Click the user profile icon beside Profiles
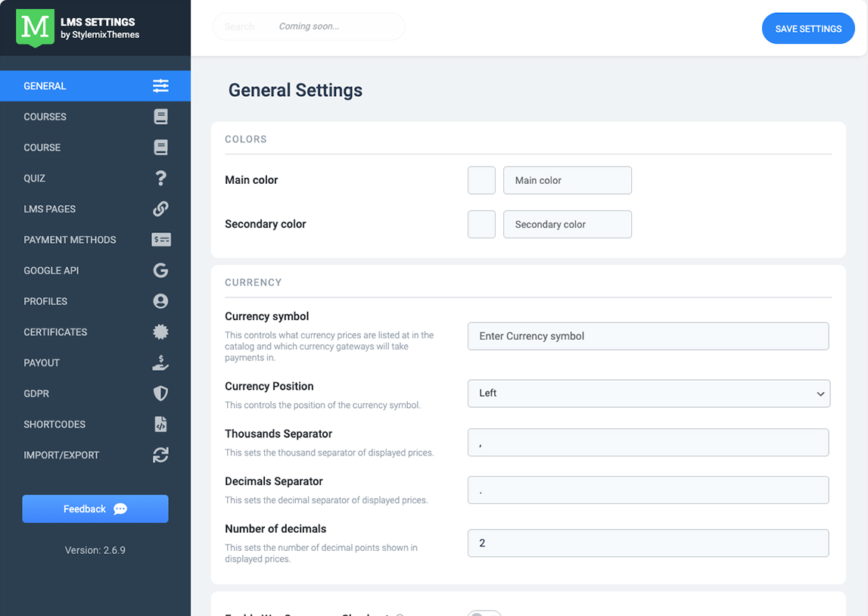The height and width of the screenshot is (616, 868). 160,301
